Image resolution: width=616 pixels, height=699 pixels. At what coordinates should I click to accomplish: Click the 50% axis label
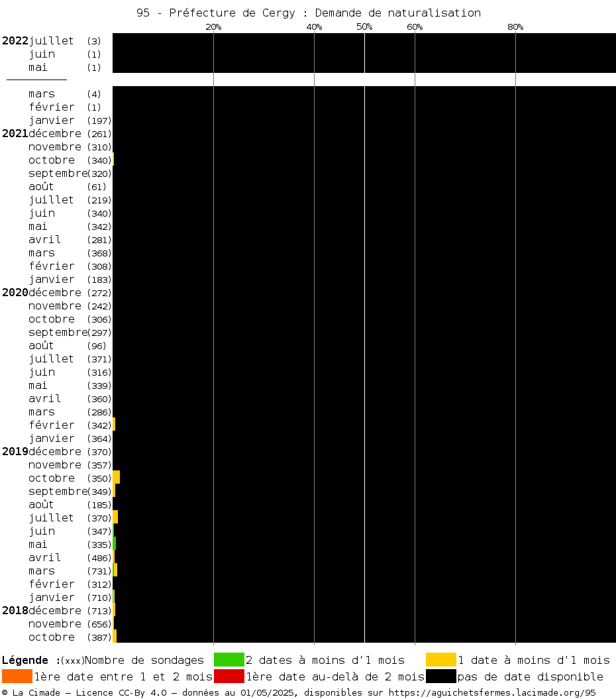tap(364, 27)
